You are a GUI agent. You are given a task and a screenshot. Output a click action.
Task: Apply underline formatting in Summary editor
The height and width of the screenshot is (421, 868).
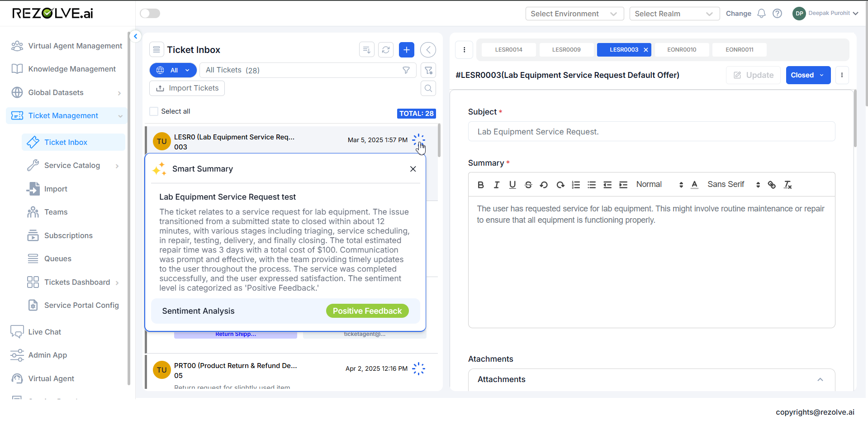click(512, 185)
